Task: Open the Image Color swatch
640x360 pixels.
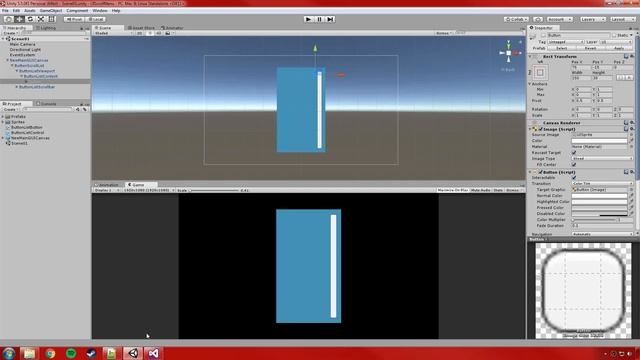Action: [600, 141]
